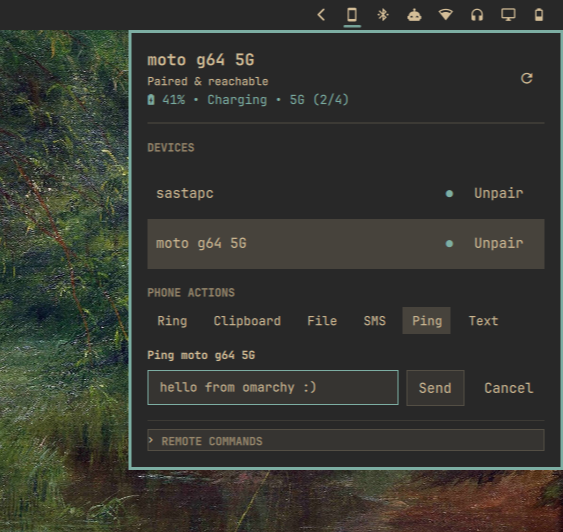Viewport: 563px width, 532px height.
Task: Unpair the sastapc device
Action: click(499, 193)
